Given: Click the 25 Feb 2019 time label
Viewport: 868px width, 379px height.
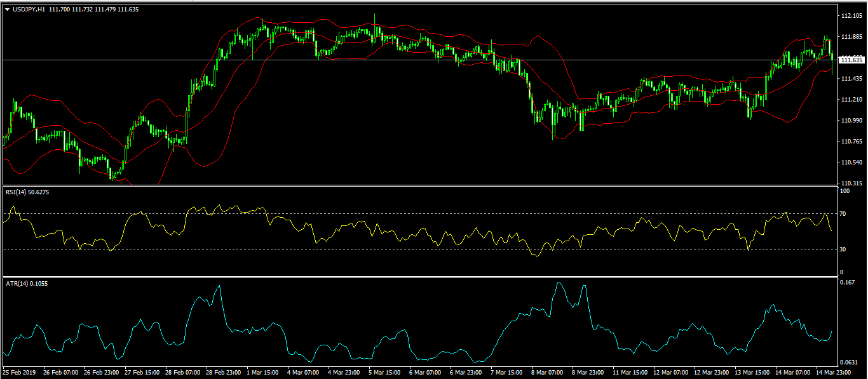Looking at the screenshot, I should (x=19, y=372).
